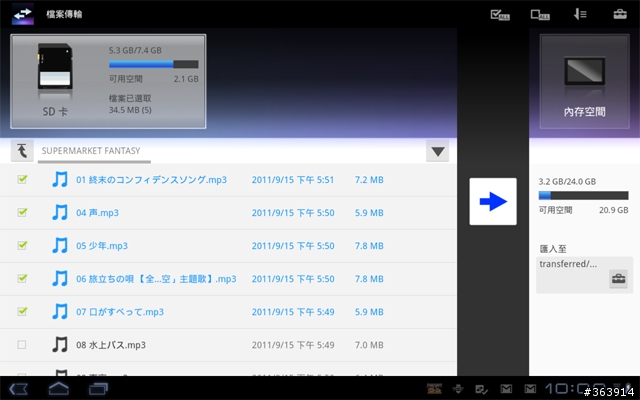Open the sort order icon
This screenshot has height=400, width=640.
click(580, 15)
